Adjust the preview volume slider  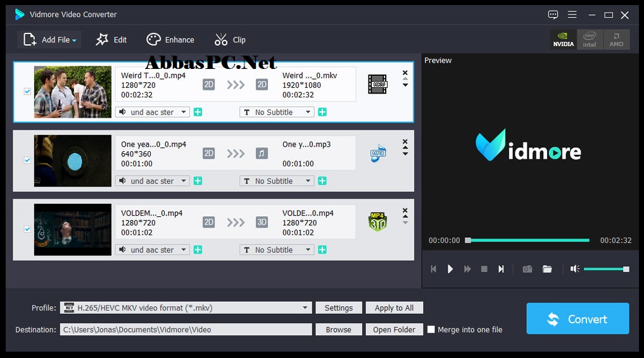coord(605,269)
